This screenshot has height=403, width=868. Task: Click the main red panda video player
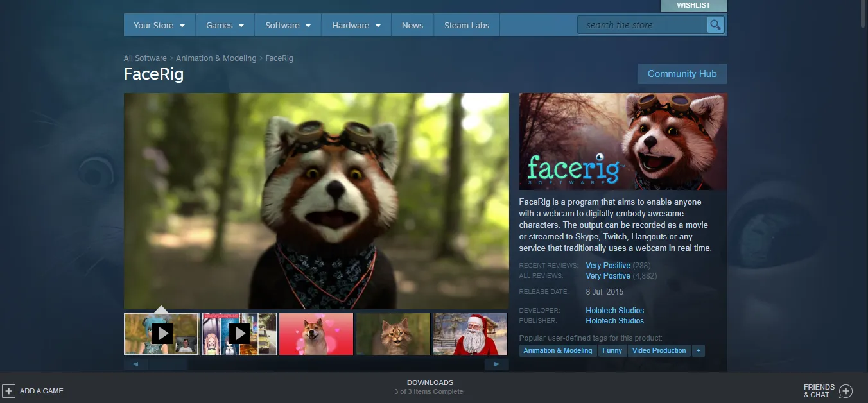[317, 201]
